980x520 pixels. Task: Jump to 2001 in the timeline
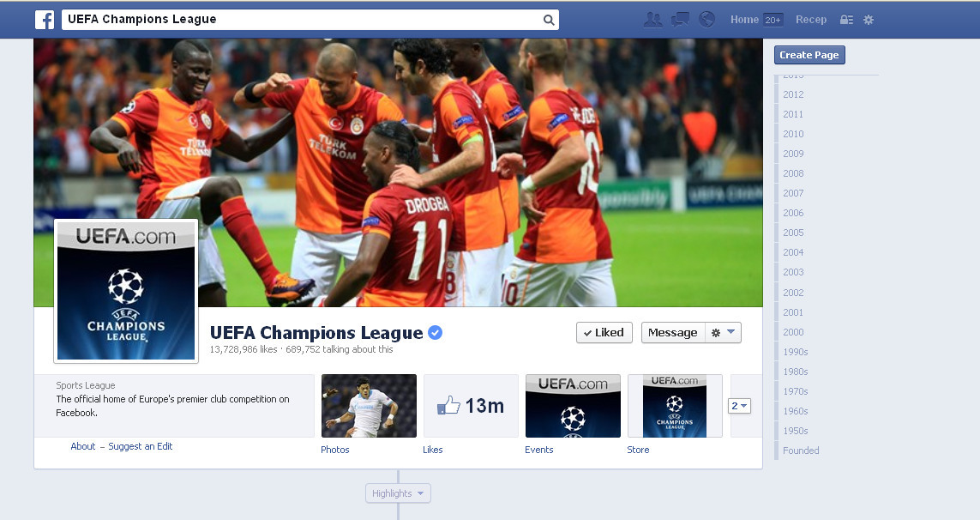click(793, 312)
